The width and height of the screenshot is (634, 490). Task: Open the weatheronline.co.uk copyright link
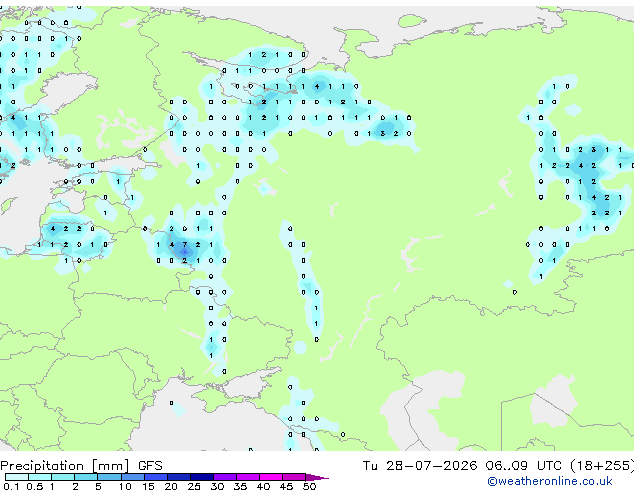[x=550, y=481]
